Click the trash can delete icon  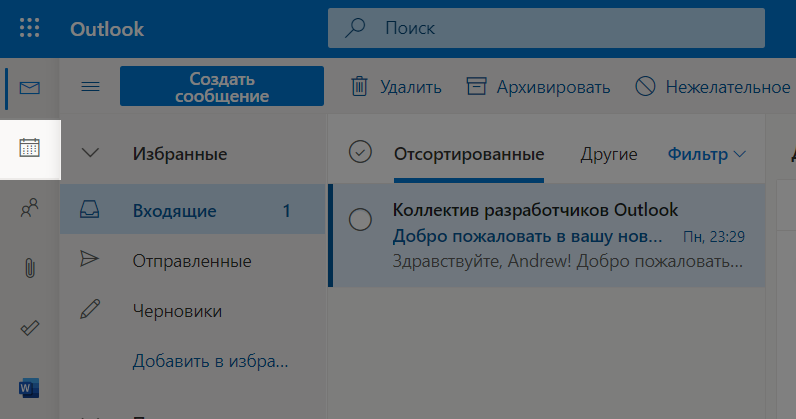click(359, 86)
